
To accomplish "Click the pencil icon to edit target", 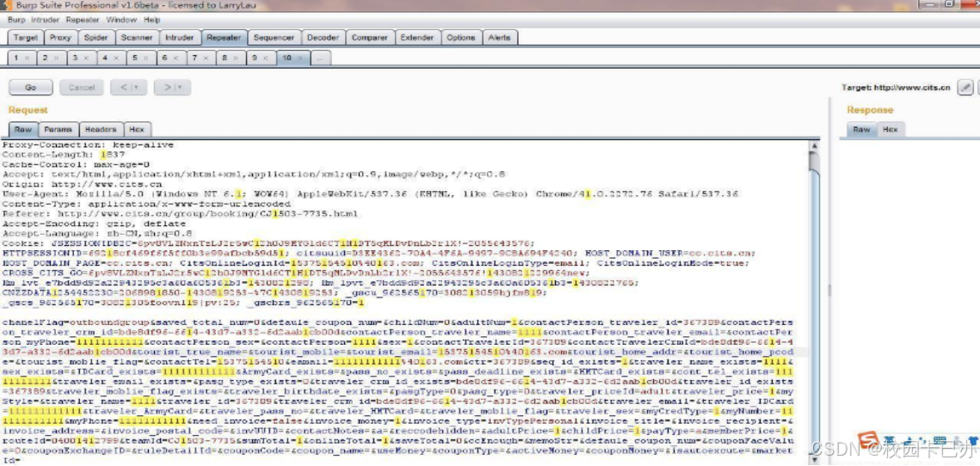I will (965, 87).
